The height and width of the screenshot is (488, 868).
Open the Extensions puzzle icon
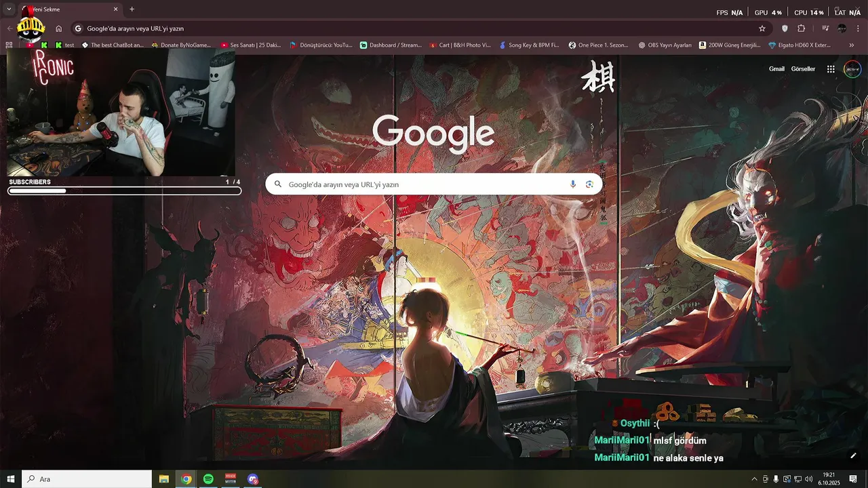[x=802, y=28]
